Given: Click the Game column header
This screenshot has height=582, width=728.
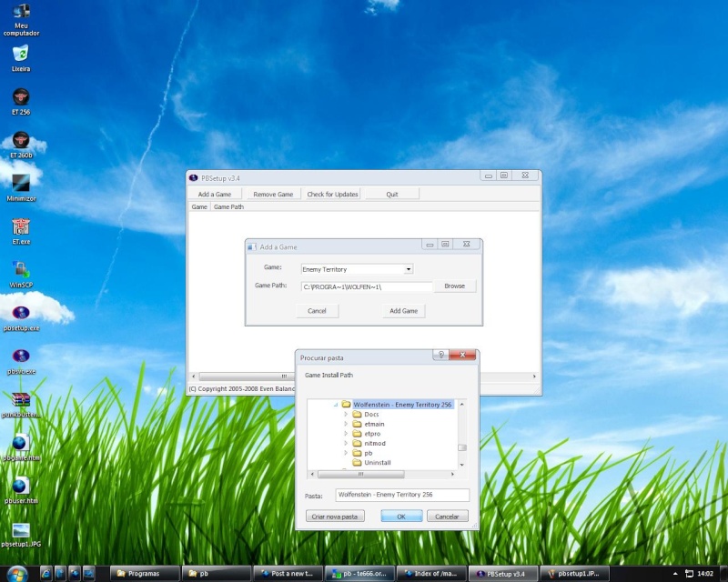Looking at the screenshot, I should 199,206.
